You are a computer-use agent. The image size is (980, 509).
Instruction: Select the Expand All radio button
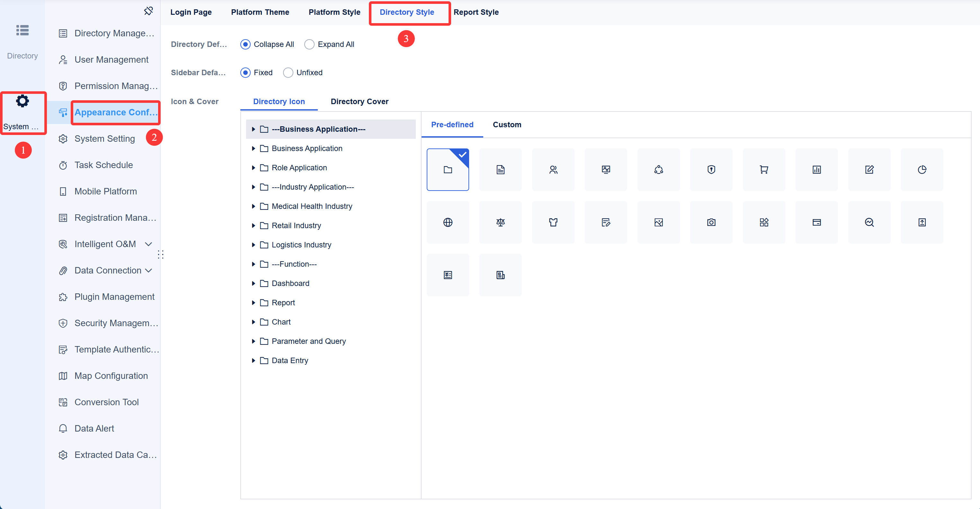[x=309, y=45]
